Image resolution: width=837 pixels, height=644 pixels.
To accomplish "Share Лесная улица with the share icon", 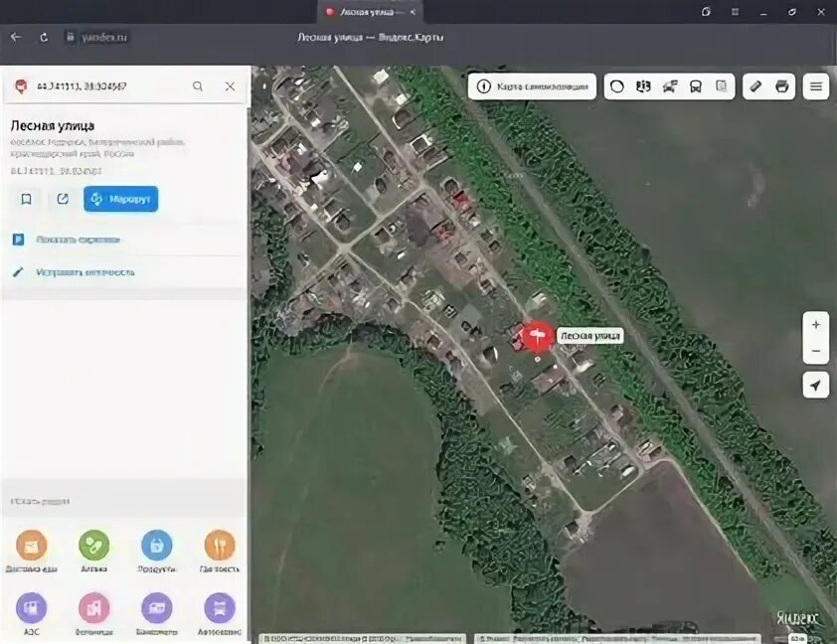I will [x=63, y=199].
